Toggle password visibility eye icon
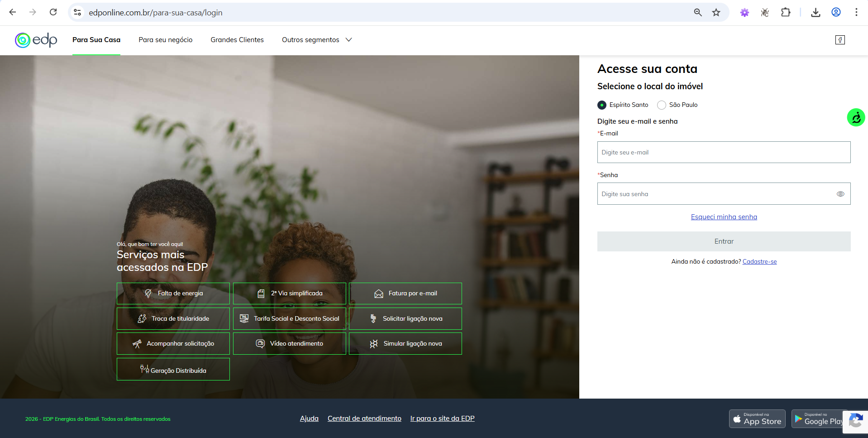868x438 pixels. 840,194
